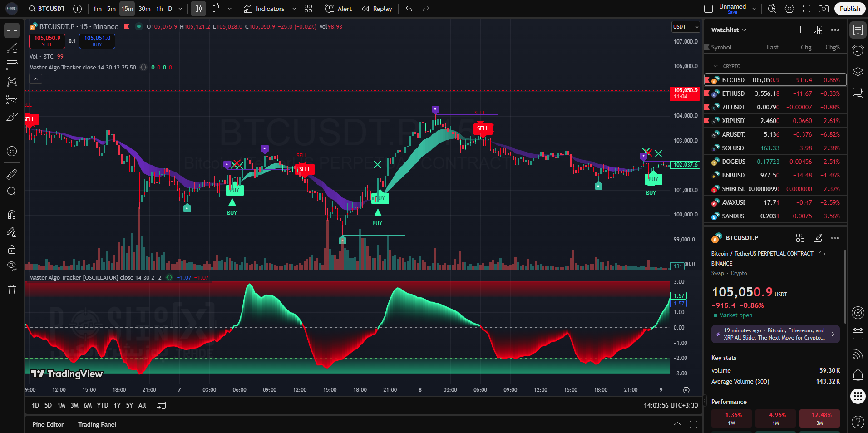The image size is (868, 433).
Task: Select the trend line drawing tool
Action: point(12,48)
